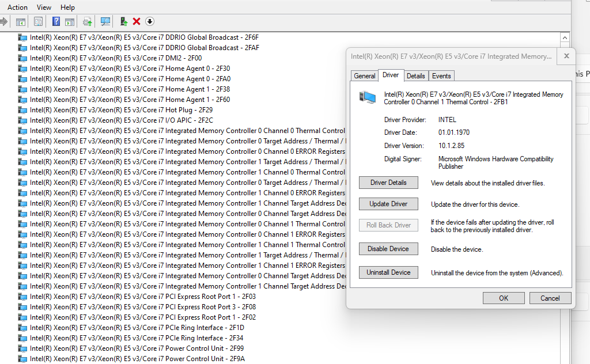Viewport: 590px width, 364px height.
Task: Select PCI Express Root Port 1 - 2F02 row
Action: [143, 317]
